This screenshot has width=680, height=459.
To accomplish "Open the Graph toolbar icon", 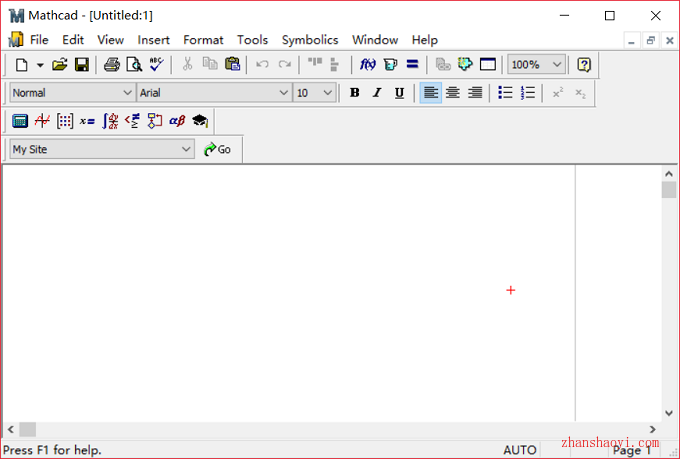I will click(42, 121).
